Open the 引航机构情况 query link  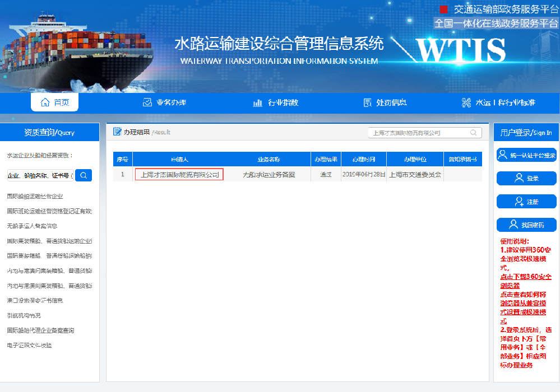[x=24, y=315]
